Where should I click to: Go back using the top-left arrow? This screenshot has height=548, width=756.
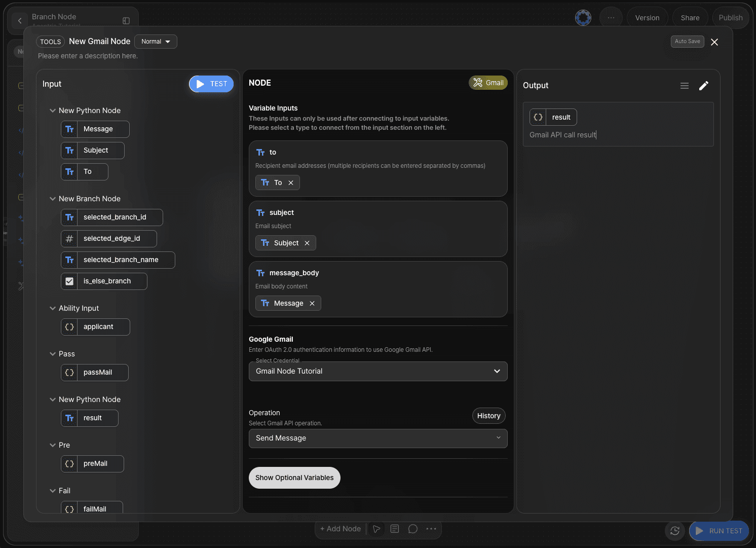coord(20,21)
